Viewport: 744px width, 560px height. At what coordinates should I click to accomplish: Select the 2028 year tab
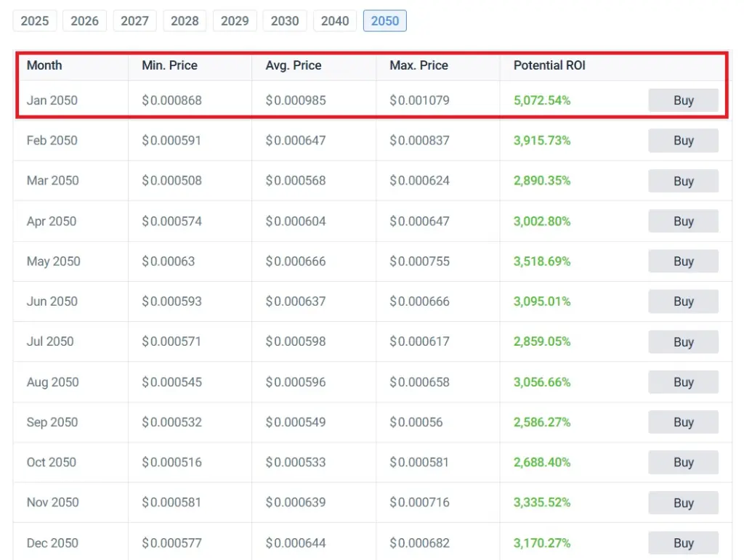[x=185, y=21]
